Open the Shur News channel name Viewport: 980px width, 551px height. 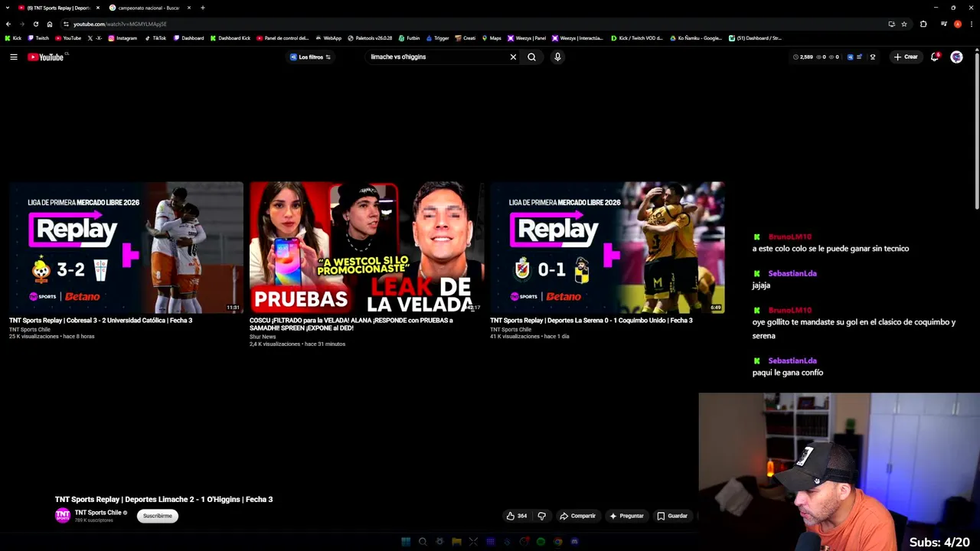click(x=263, y=337)
